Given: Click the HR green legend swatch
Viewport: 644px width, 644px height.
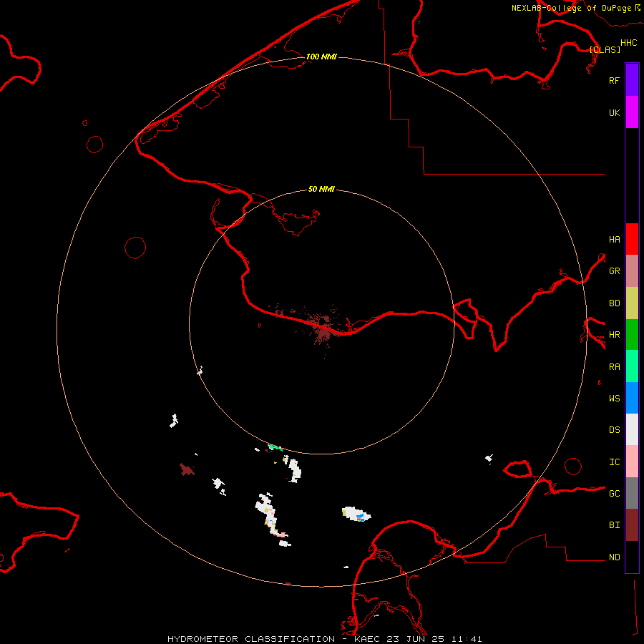Looking at the screenshot, I should click(632, 335).
